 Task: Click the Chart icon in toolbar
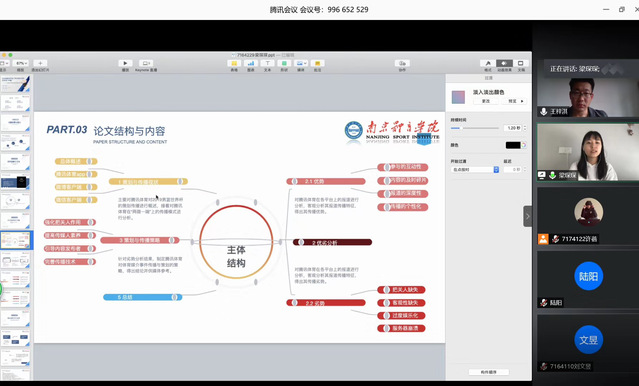pos(251,63)
